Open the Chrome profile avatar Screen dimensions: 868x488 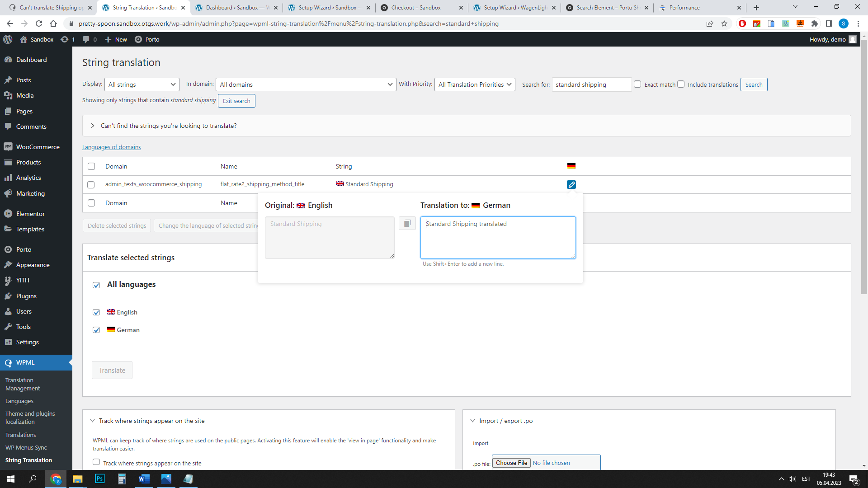click(x=844, y=23)
